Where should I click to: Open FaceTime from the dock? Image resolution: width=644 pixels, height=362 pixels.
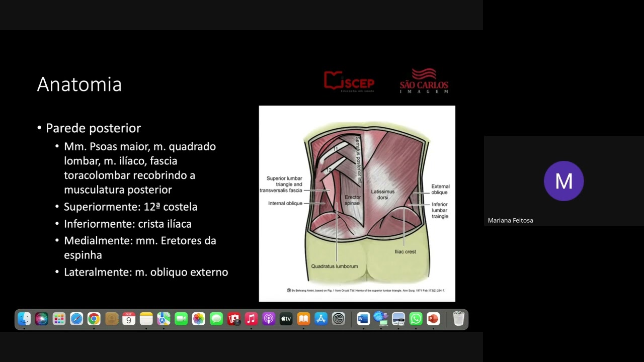[181, 319]
